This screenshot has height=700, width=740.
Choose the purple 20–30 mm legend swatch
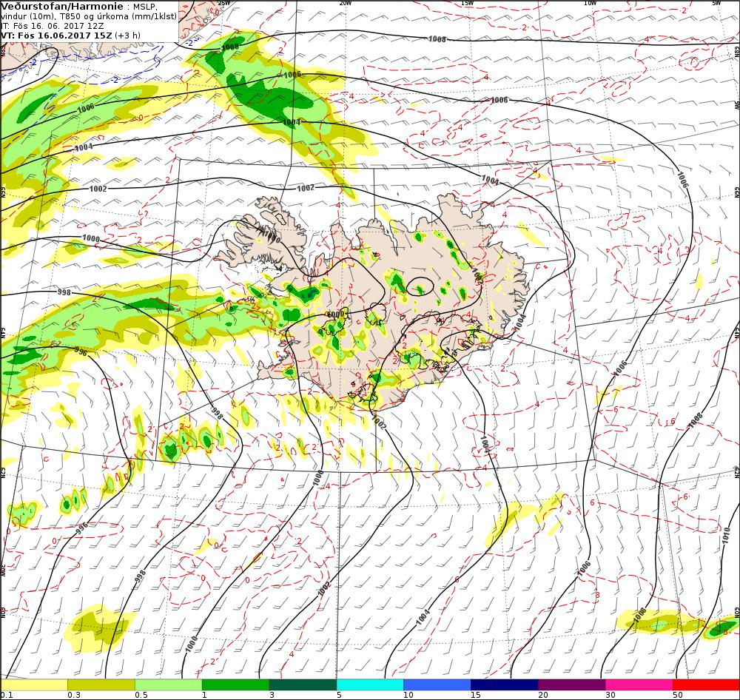click(572, 685)
